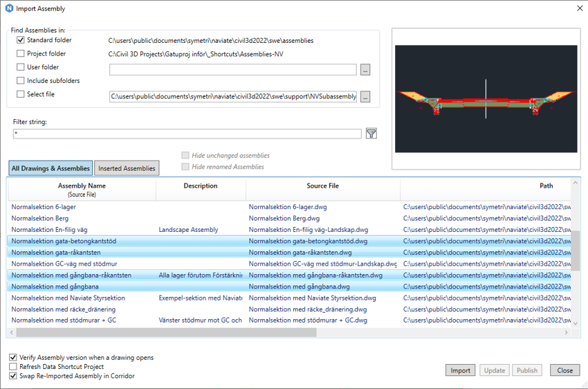Switch to Inserted Assemblies tab
The width and height of the screenshot is (588, 389).
(127, 168)
